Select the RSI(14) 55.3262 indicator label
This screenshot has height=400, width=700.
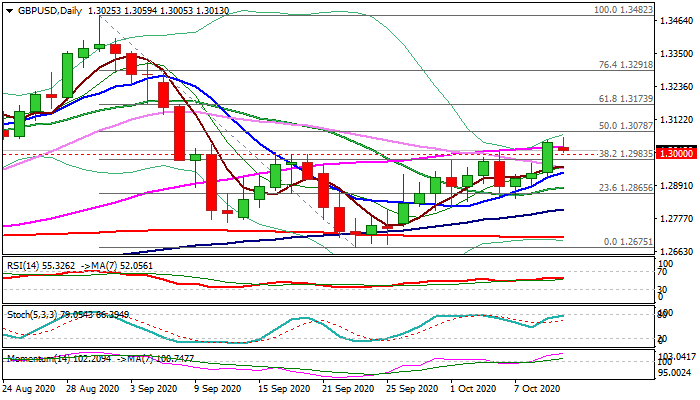pyautogui.click(x=41, y=266)
